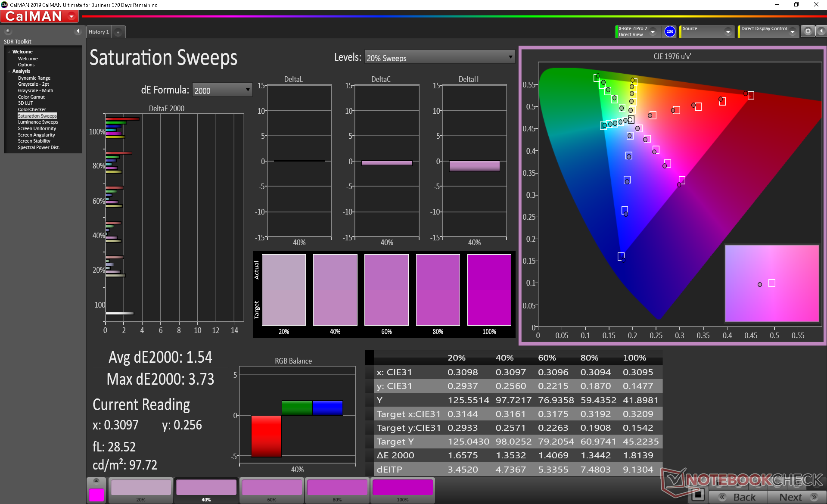Open Luminance Sweeps page

(38, 122)
